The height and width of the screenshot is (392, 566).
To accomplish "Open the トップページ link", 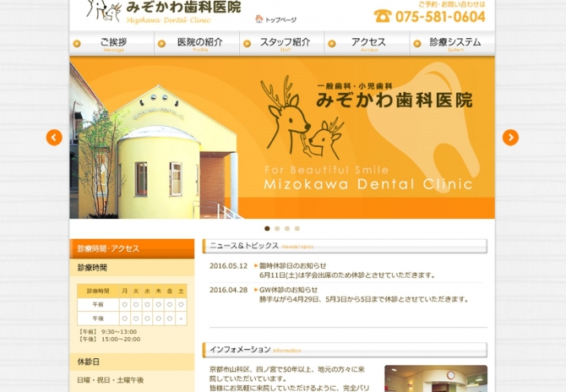I will 280,19.
